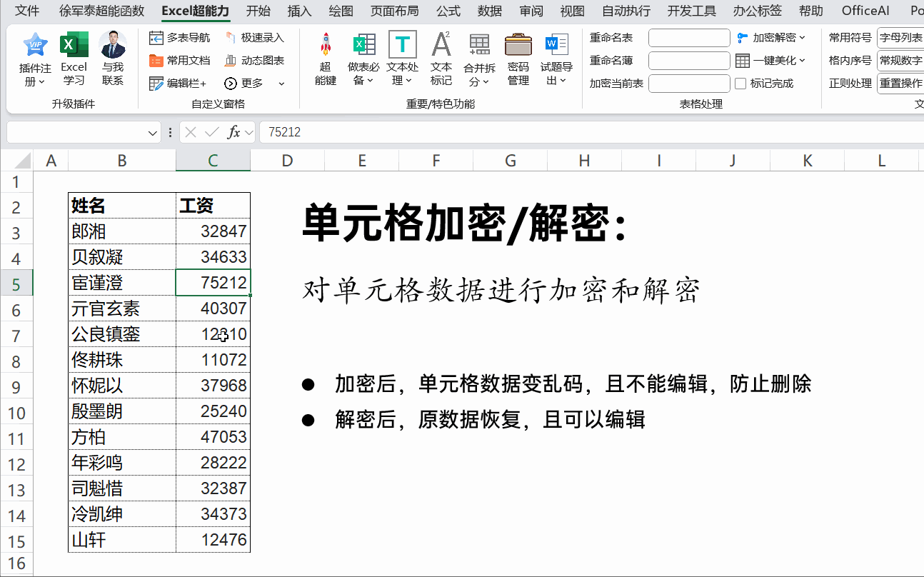Switch to 徐军泰超能函数 tab
This screenshot has width=924, height=577.
pyautogui.click(x=101, y=11)
